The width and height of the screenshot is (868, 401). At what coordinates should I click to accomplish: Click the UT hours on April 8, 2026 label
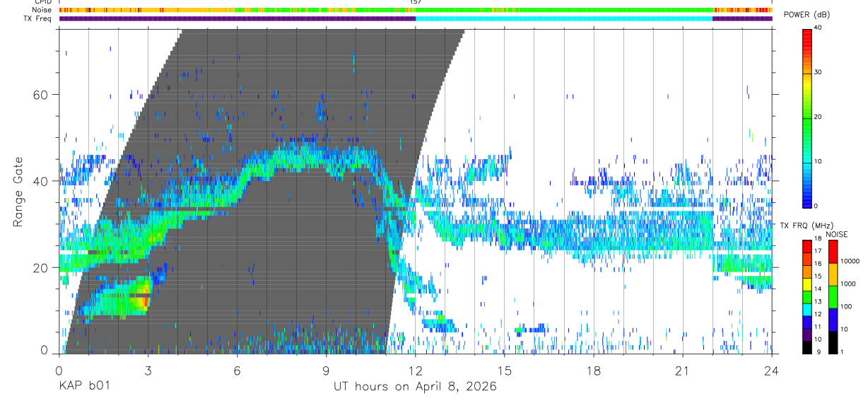pyautogui.click(x=415, y=387)
